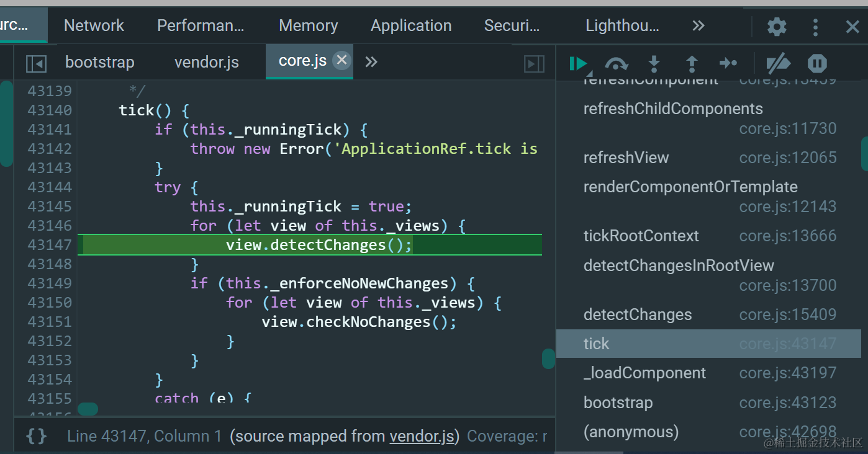Click the Step debugger button

click(728, 63)
